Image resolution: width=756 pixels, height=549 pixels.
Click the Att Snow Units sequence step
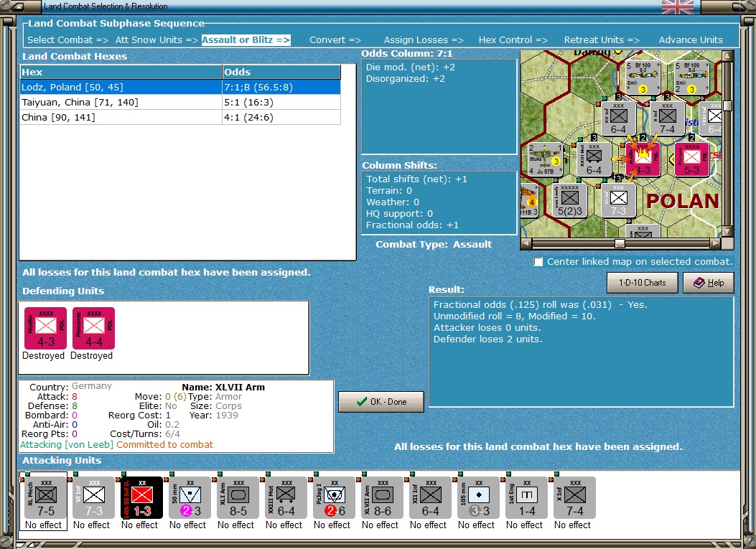click(x=157, y=40)
